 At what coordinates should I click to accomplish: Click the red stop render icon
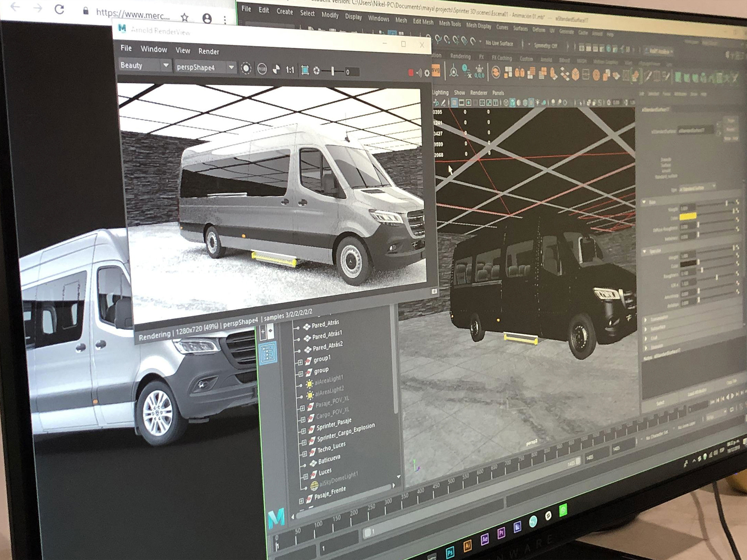coord(411,73)
